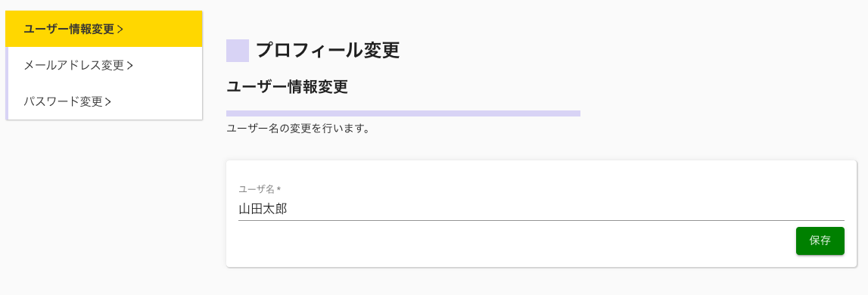The width and height of the screenshot is (868, 295).
Task: Click the purple left border of the sidebar menu
Action: tap(7, 83)
